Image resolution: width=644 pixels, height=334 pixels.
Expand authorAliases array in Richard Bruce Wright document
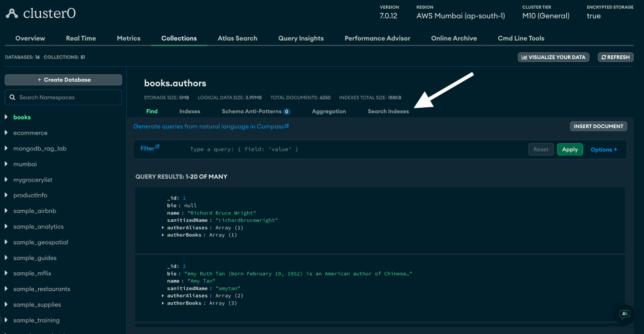point(163,228)
